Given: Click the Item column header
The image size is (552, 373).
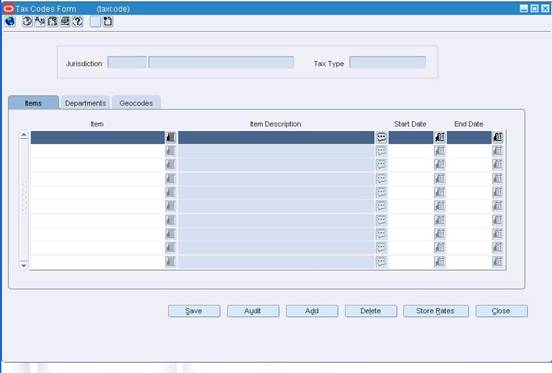Looking at the screenshot, I should (x=97, y=124).
